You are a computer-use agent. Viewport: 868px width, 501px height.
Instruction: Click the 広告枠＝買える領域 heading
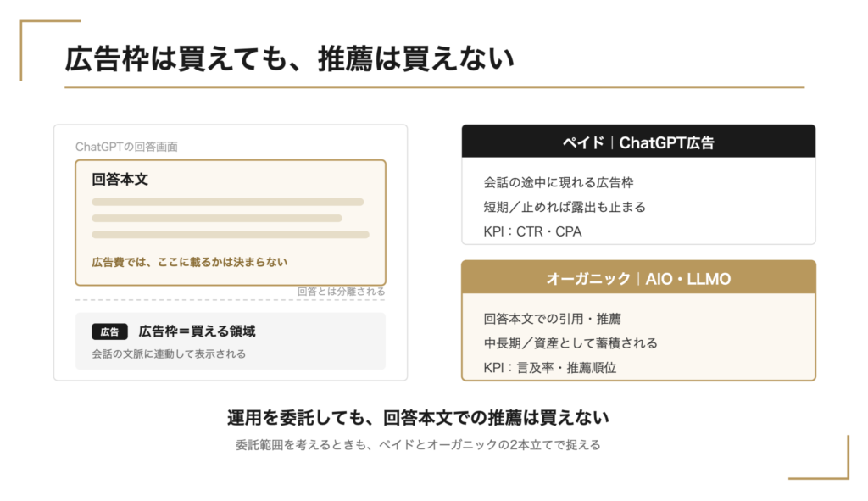pos(197,331)
